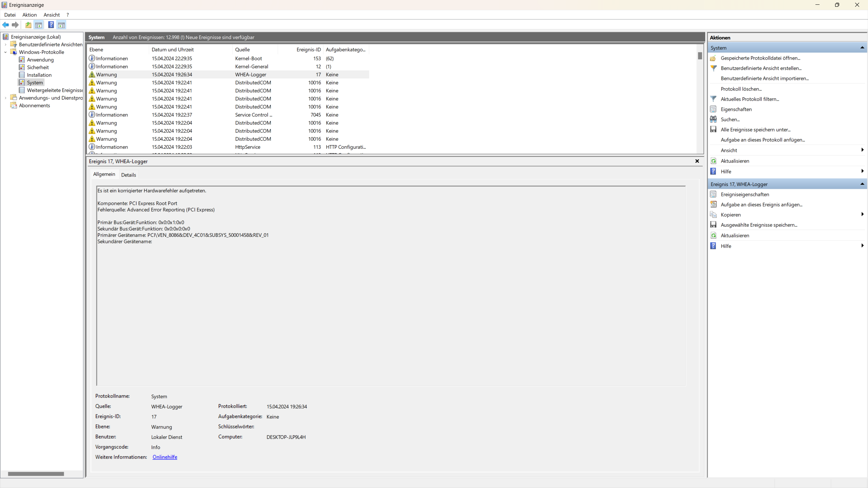The image size is (868, 488).
Task: Open the Ansicht menu in menu bar
Action: 52,15
